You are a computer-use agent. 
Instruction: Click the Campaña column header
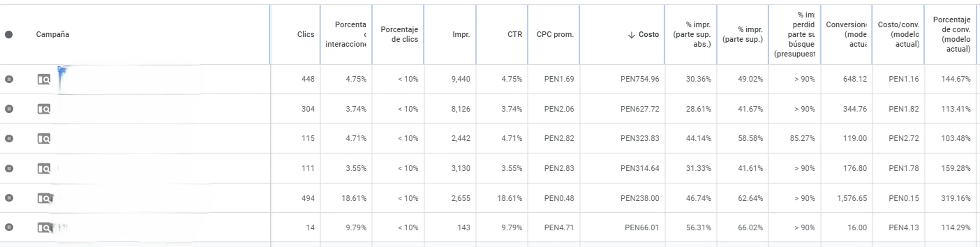tap(53, 34)
